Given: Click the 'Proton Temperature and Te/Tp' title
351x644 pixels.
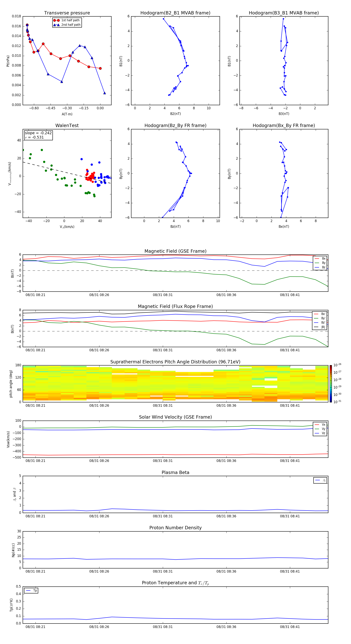Looking at the screenshot, I should tap(175, 583).
